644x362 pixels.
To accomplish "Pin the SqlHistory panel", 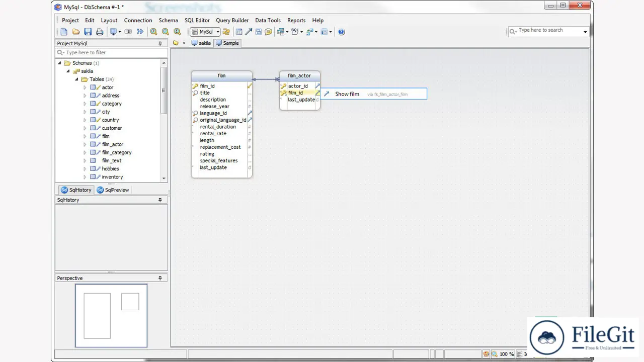I will click(160, 200).
